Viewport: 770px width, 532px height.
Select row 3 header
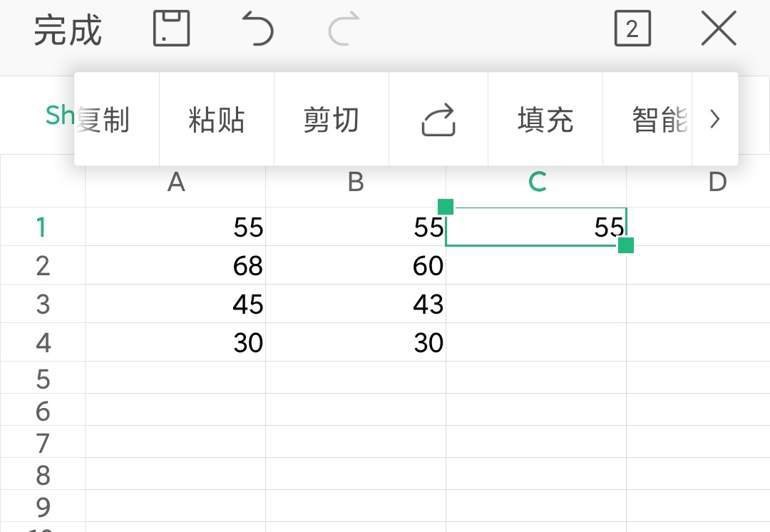coord(43,304)
